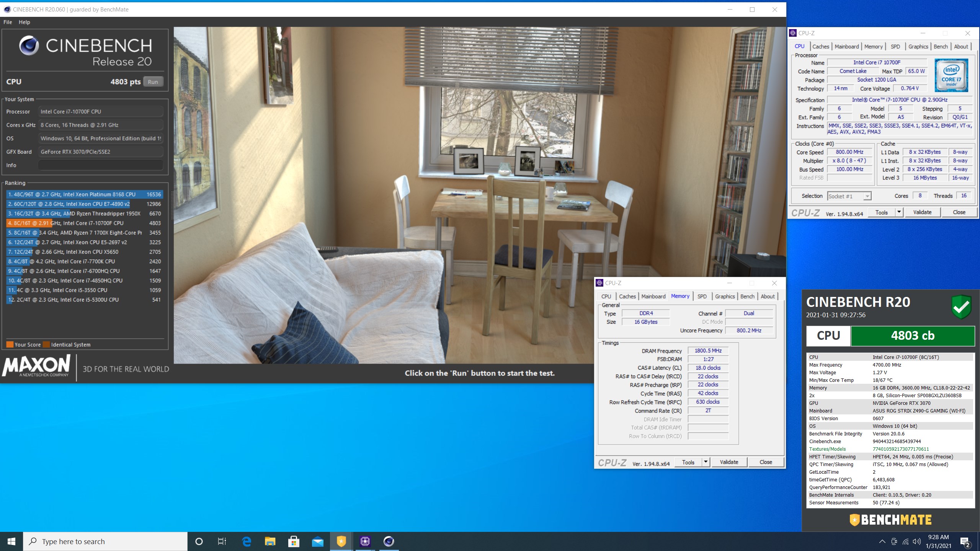Click Tools button in upper CPU-Z window
980x551 pixels.
click(x=882, y=212)
